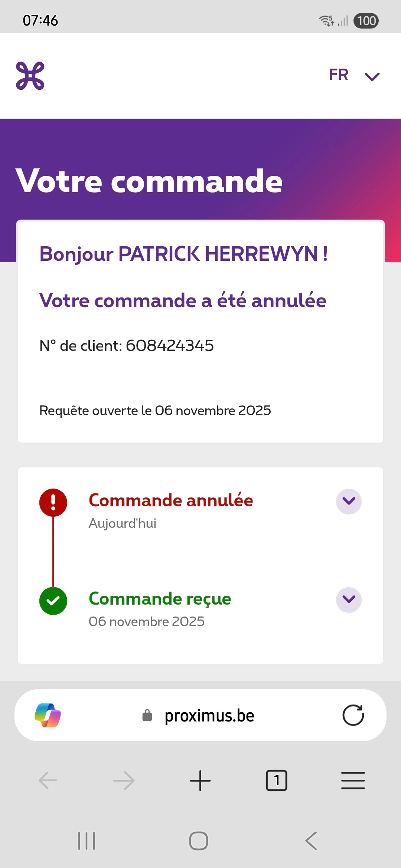401x868 pixels.
Task: Reload the proximus.be page
Action: click(353, 715)
